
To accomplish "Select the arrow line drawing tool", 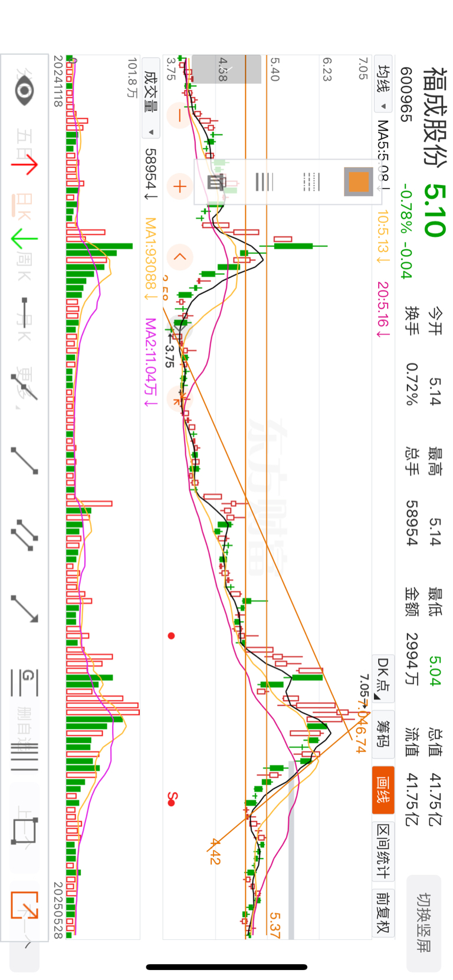I will 24,609.
